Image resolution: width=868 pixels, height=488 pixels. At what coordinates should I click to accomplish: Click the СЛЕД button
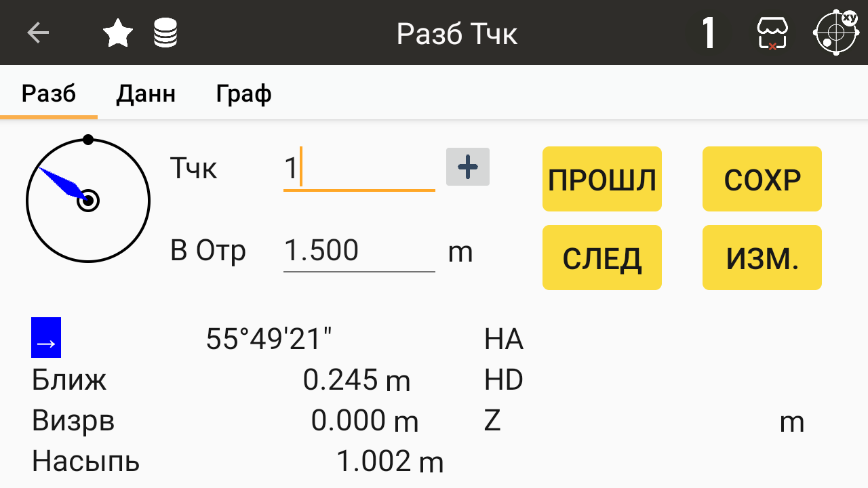click(x=602, y=258)
